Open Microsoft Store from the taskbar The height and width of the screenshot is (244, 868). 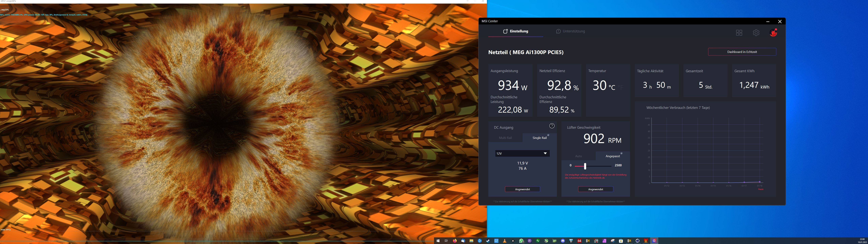621,241
